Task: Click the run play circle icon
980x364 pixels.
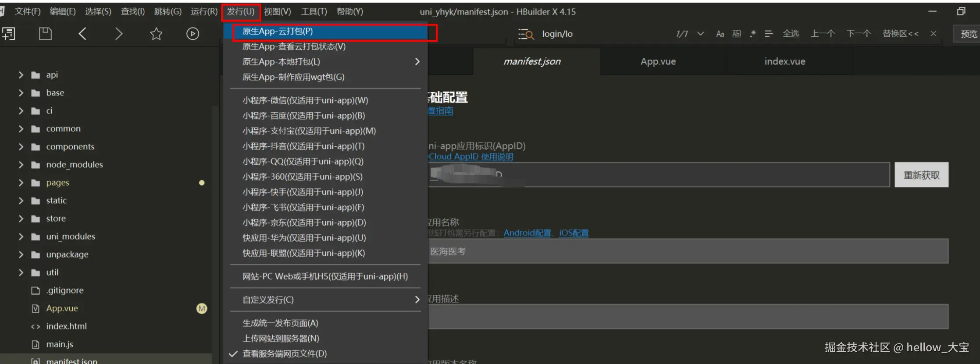Action: pyautogui.click(x=192, y=34)
